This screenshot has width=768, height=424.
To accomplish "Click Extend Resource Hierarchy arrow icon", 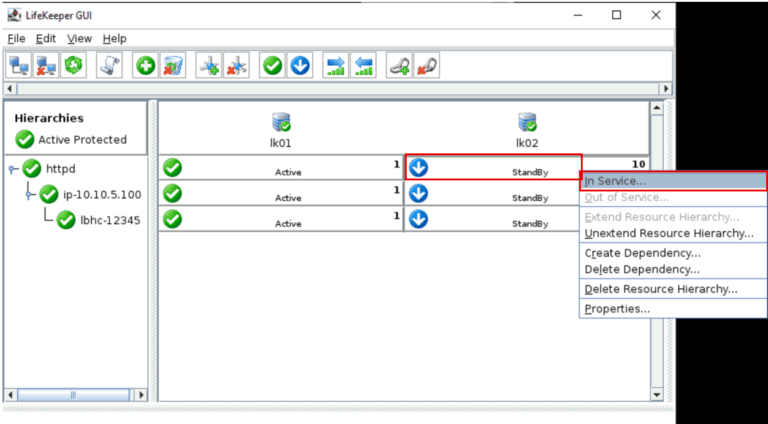I will (336, 66).
